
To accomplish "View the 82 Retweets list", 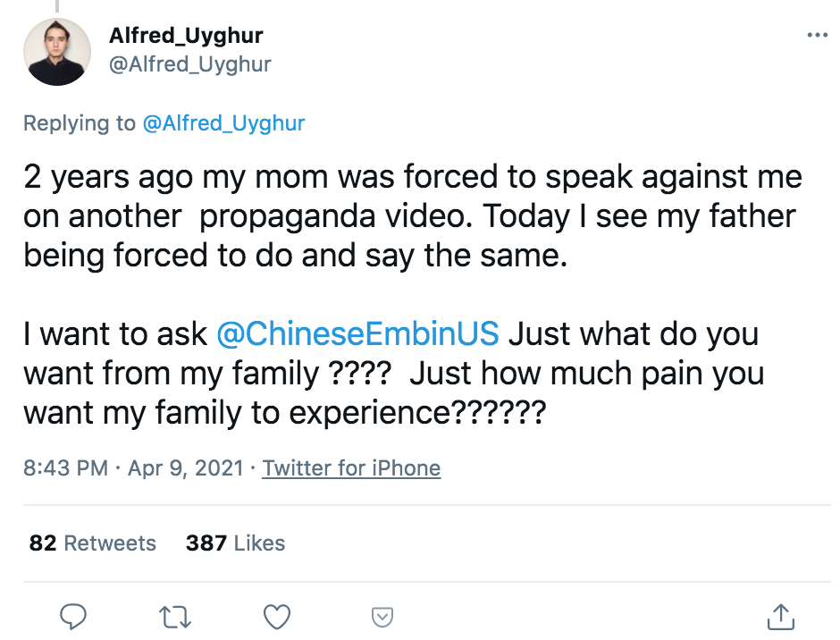I will (x=93, y=543).
